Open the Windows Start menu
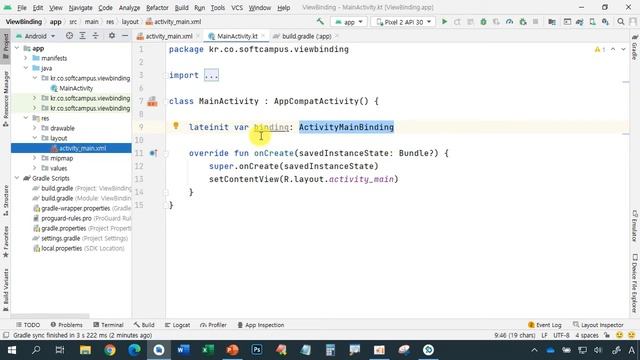The width and height of the screenshot is (640, 360). [12, 350]
